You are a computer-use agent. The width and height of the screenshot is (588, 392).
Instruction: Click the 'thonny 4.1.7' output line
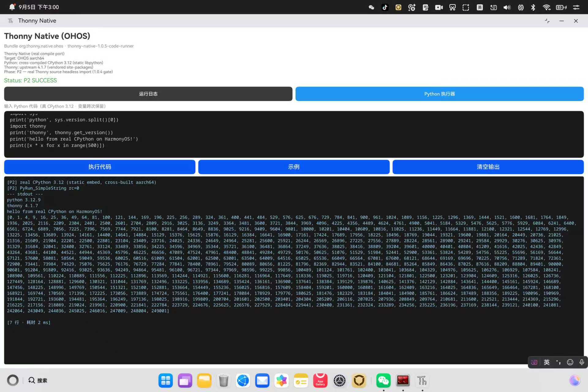[22, 205]
